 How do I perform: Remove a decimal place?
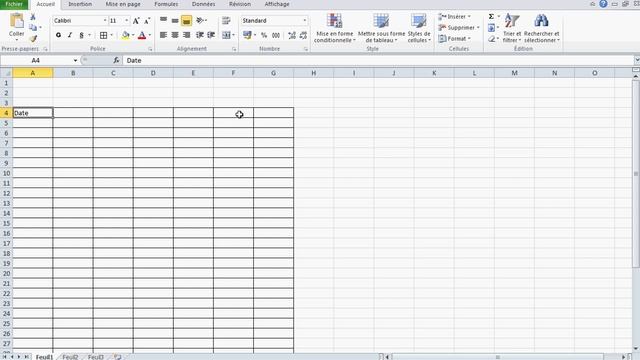303,35
